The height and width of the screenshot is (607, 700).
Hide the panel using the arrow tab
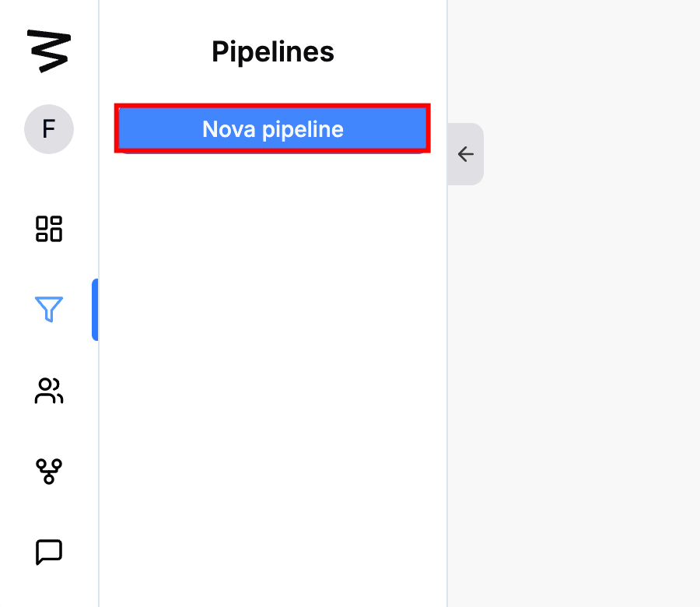pyautogui.click(x=465, y=154)
